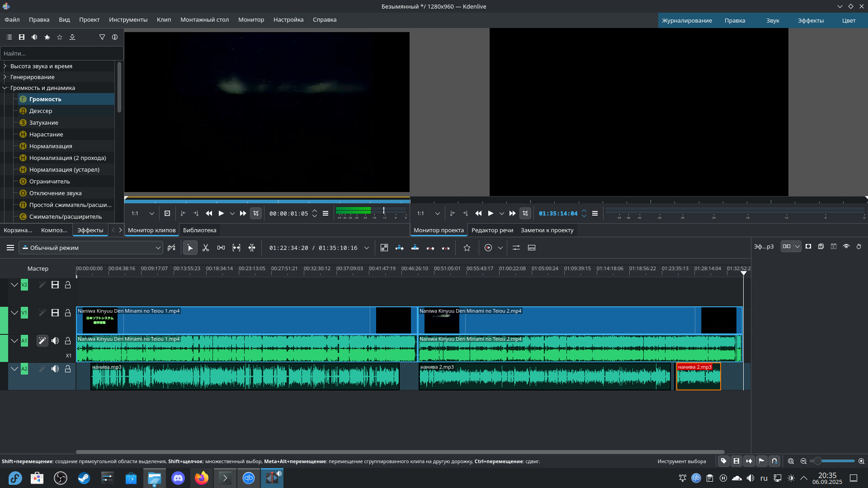Play the project monitor

491,213
